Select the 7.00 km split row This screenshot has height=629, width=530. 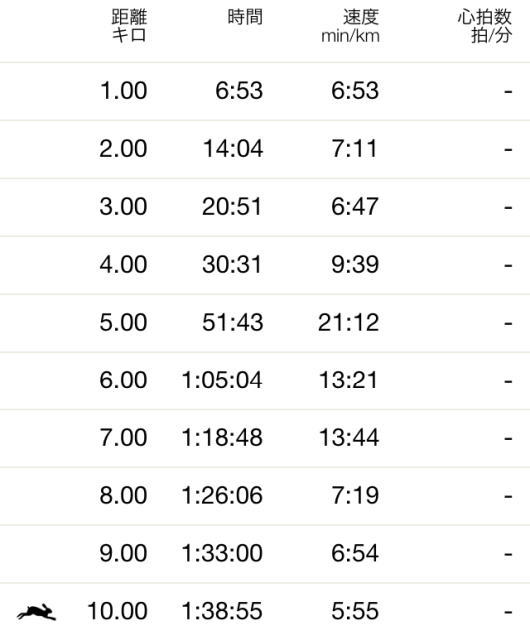[265, 438]
